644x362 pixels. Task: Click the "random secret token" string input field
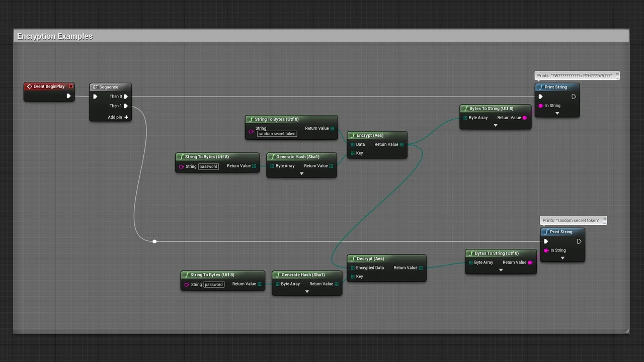pos(277,134)
